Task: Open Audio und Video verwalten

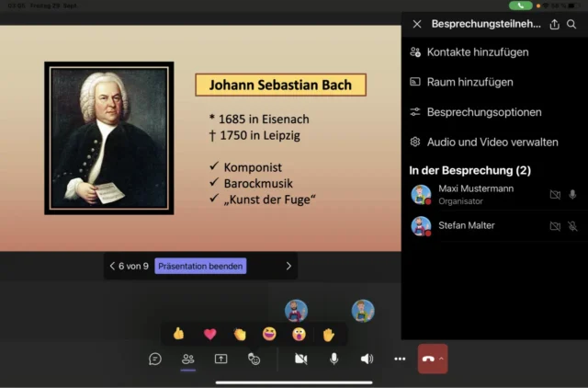Action: coord(494,143)
